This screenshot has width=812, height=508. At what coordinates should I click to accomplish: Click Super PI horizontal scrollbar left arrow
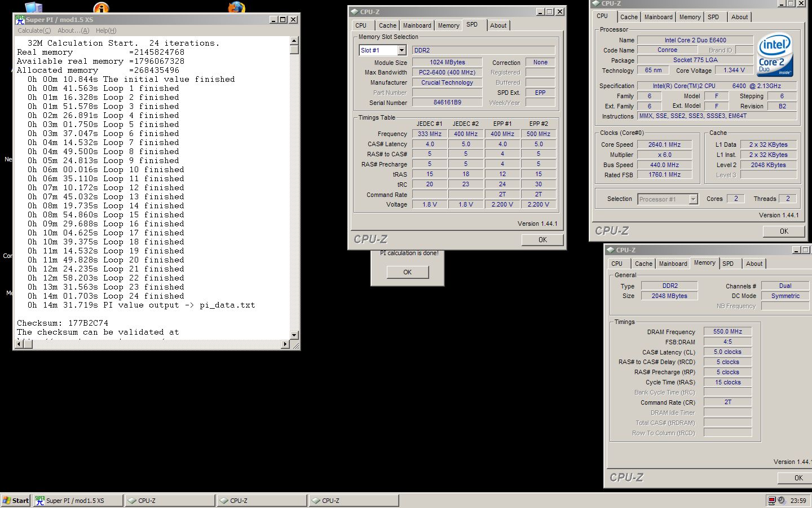pos(19,344)
